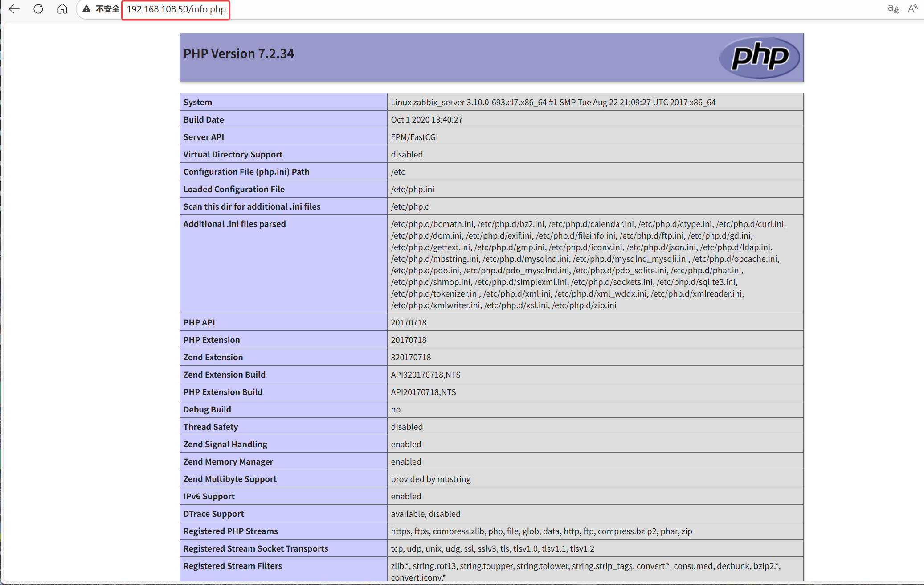Click the Build Date label
Screen dimensions: 924x585
(204, 119)
